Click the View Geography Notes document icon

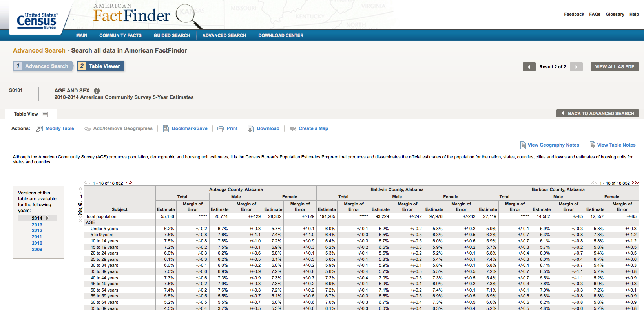tap(523, 145)
